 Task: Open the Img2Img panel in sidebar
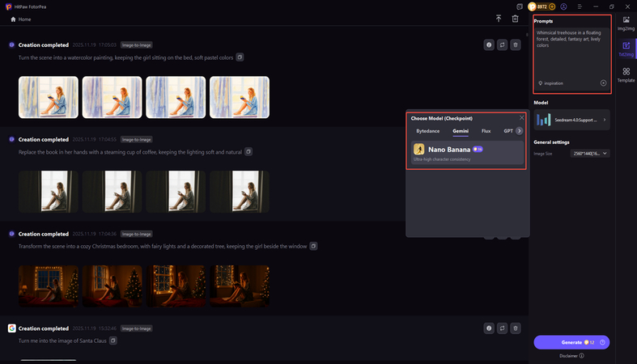click(x=626, y=23)
